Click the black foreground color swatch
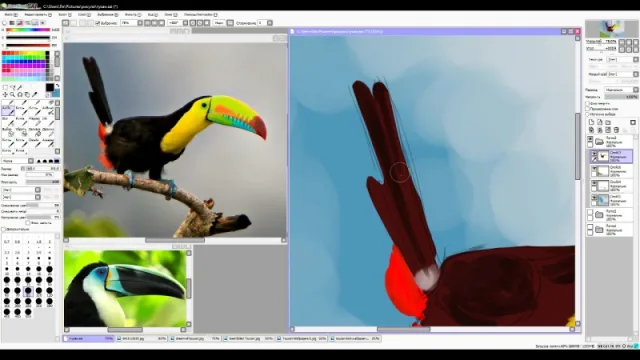This screenshot has height=360, width=640. click(49, 87)
